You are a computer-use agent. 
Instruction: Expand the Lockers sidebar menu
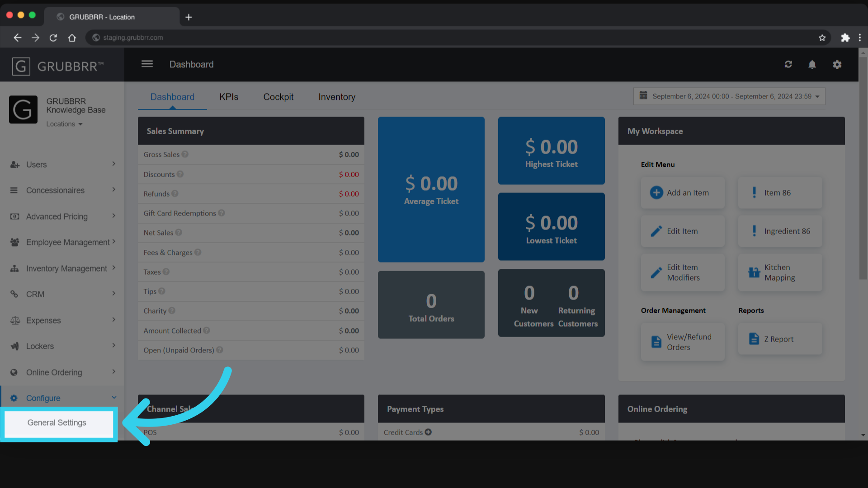coord(62,346)
